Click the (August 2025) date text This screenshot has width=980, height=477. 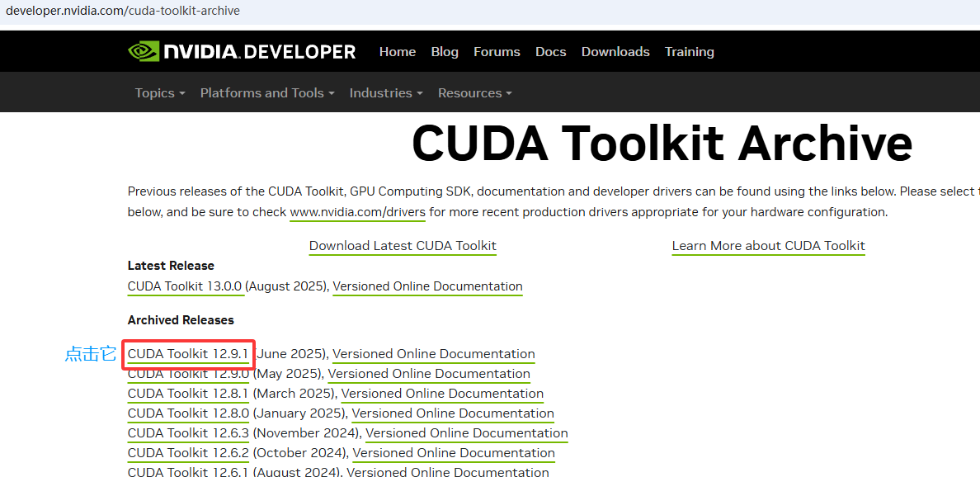click(x=287, y=287)
